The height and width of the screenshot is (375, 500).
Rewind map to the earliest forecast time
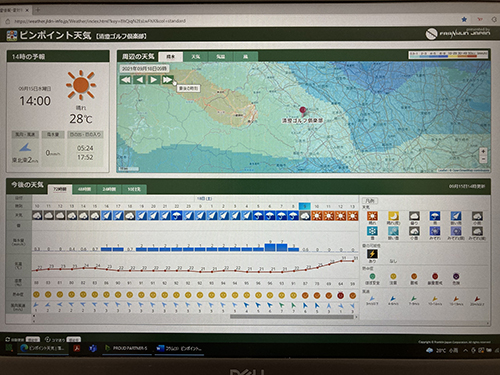(x=126, y=80)
